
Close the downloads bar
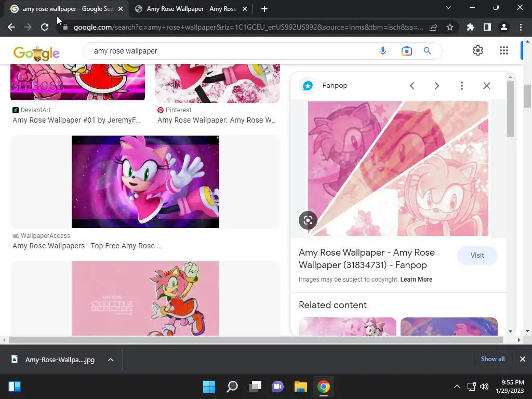523,359
